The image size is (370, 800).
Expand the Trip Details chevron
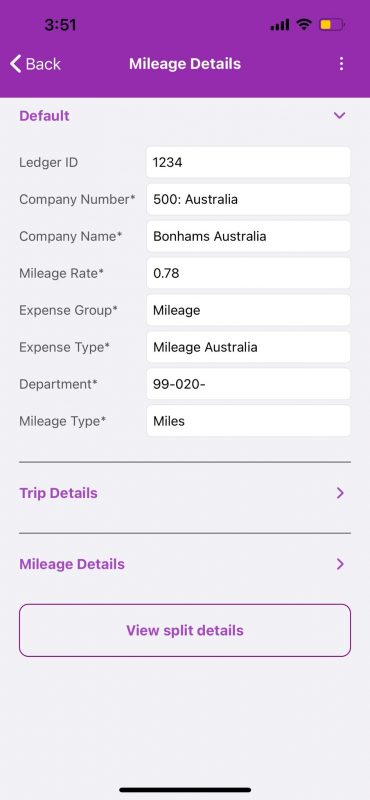click(340, 493)
